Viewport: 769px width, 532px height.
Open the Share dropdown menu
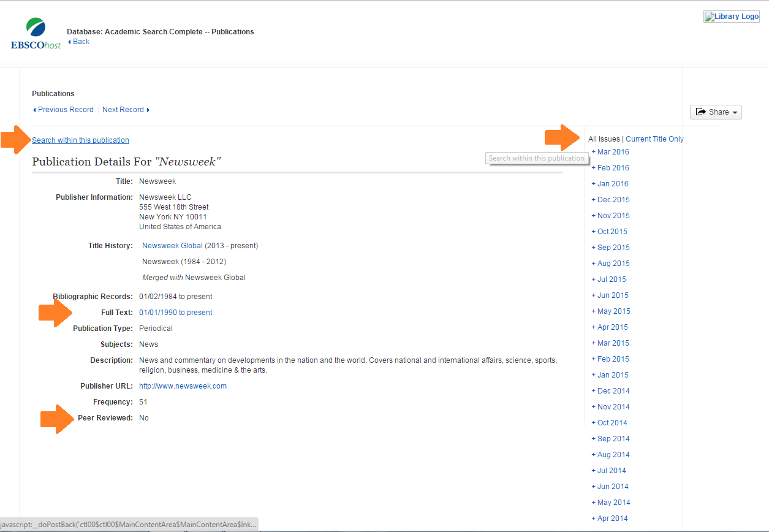[716, 112]
